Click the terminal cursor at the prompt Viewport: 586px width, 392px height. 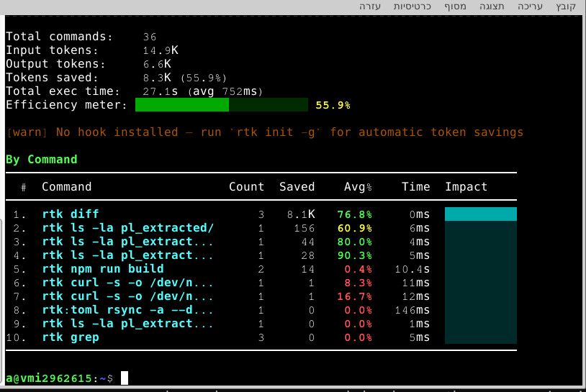pos(125,378)
